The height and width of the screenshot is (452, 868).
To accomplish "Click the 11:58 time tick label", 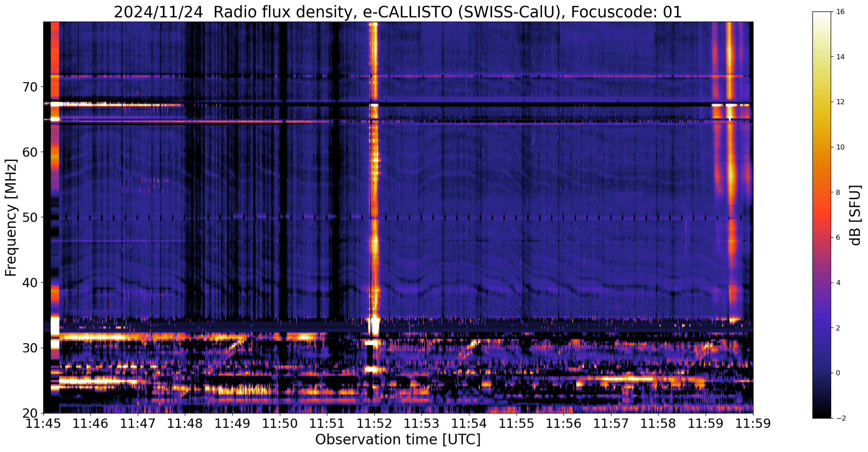I will (x=658, y=424).
